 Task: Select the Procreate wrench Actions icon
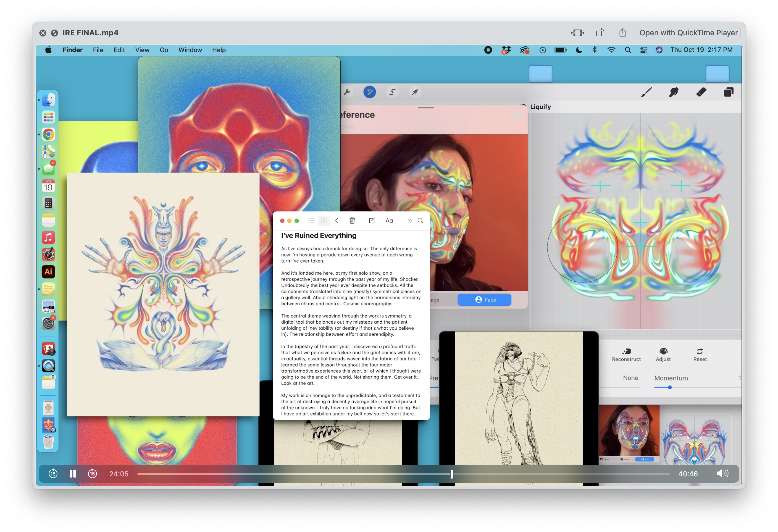coord(347,92)
